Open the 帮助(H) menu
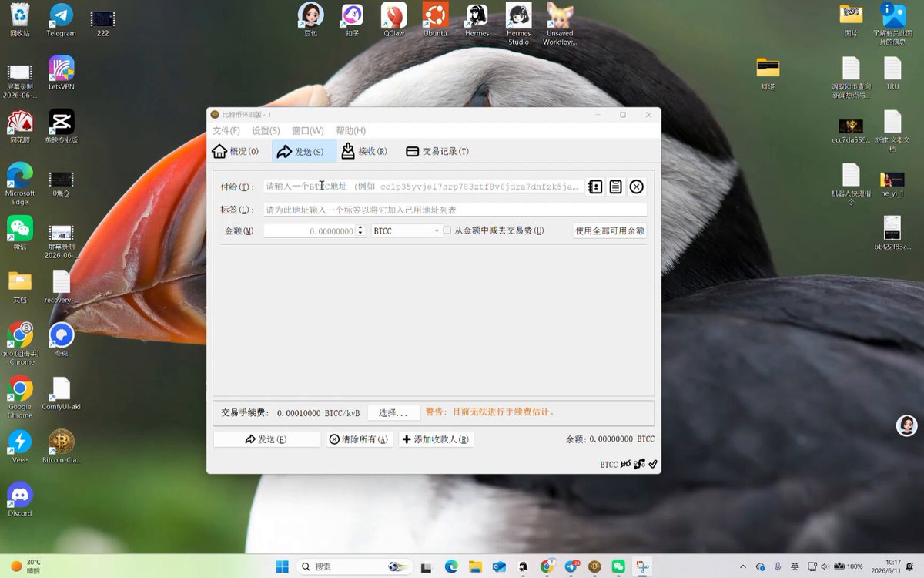924x578 pixels. 350,131
